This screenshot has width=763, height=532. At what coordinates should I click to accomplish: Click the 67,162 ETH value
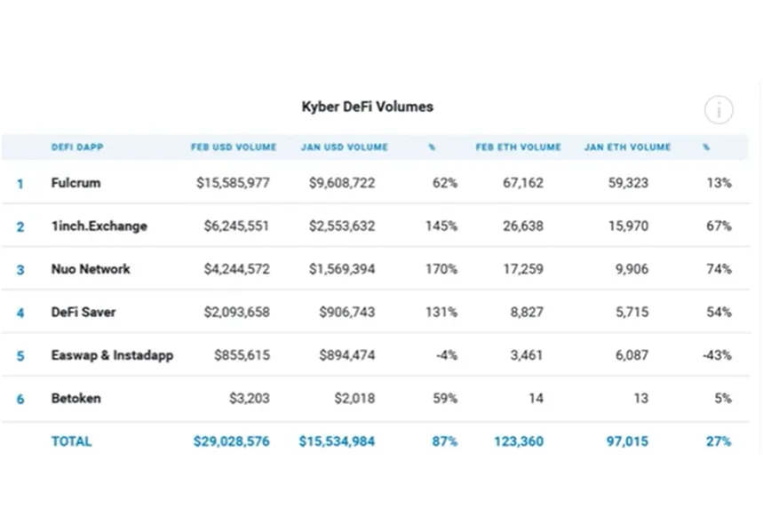point(523,183)
